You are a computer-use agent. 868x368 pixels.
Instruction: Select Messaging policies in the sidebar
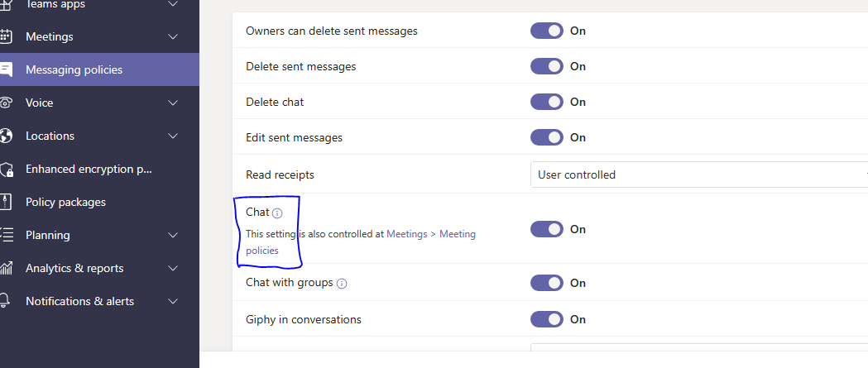tap(99, 69)
